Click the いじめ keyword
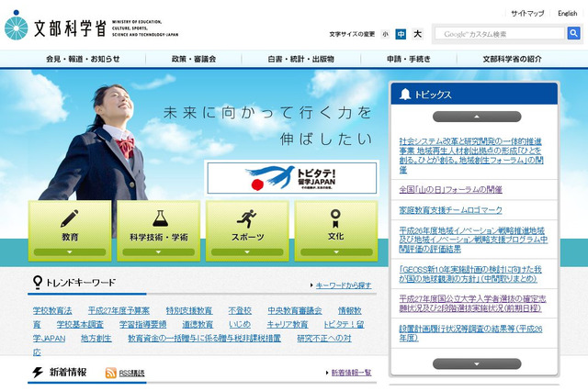The image size is (588, 391). 240,324
